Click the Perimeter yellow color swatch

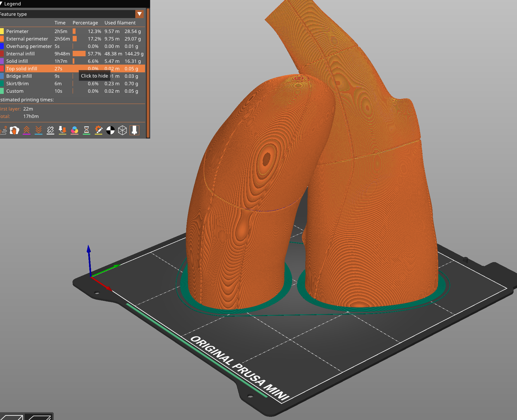(x=2, y=31)
